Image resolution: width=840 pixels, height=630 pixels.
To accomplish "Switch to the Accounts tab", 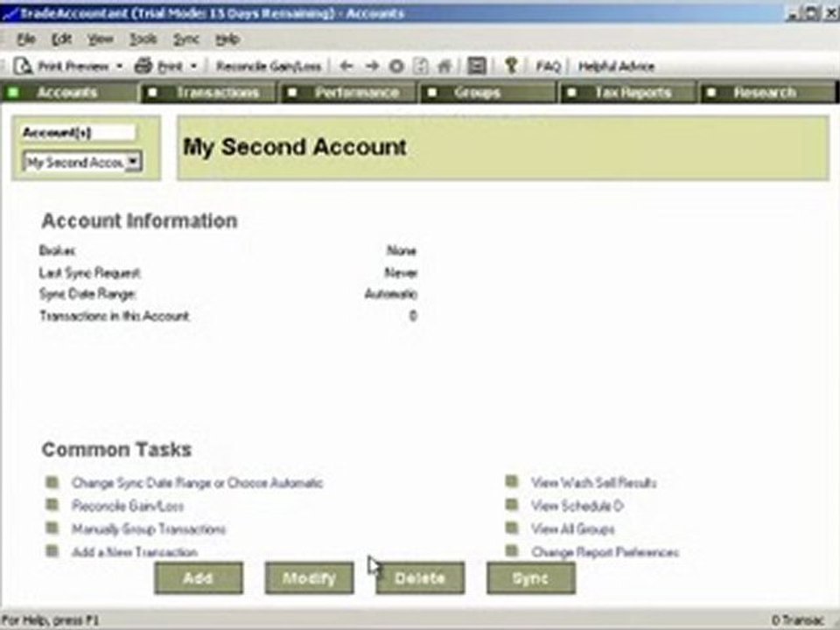I will [x=68, y=92].
